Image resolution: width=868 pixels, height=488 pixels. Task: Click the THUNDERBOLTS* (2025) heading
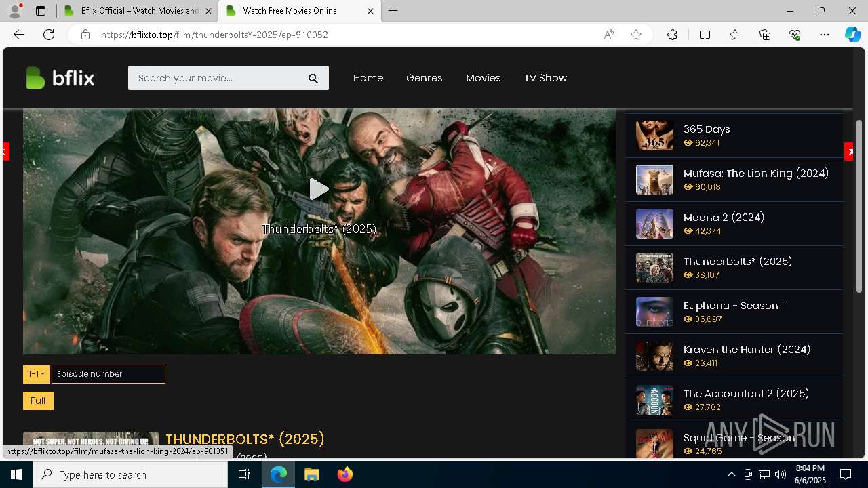click(245, 439)
